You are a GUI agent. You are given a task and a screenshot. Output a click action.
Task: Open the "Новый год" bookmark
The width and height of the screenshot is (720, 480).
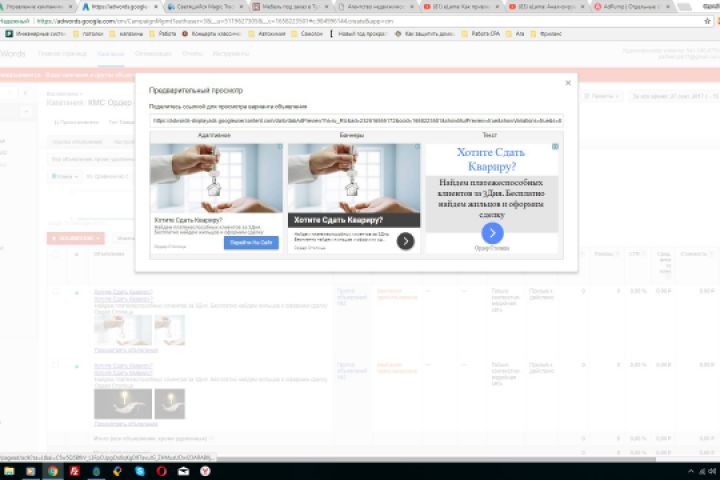tap(358, 34)
